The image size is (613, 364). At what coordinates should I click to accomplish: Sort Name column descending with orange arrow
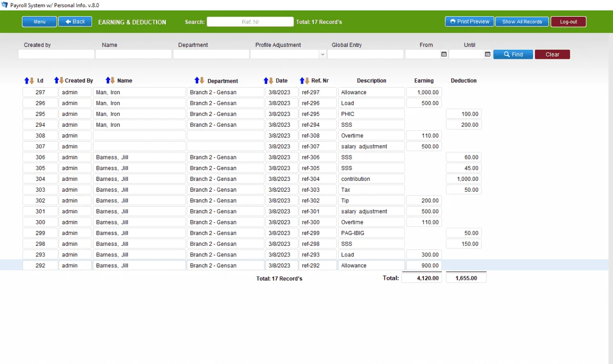coord(113,80)
